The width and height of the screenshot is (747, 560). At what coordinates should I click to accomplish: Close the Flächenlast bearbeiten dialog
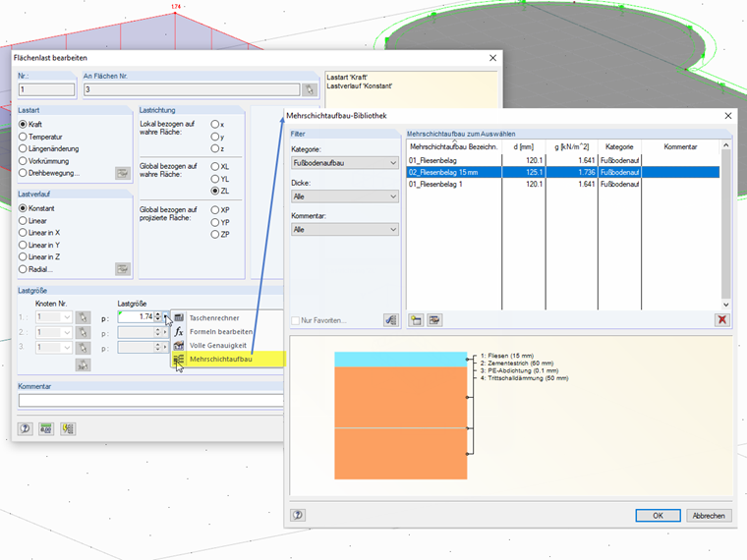tap(493, 58)
